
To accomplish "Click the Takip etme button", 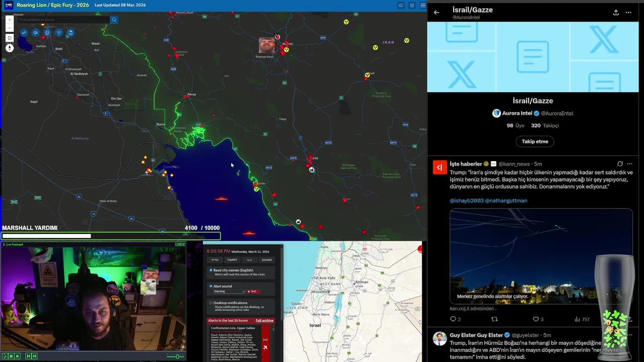I will click(x=535, y=141).
